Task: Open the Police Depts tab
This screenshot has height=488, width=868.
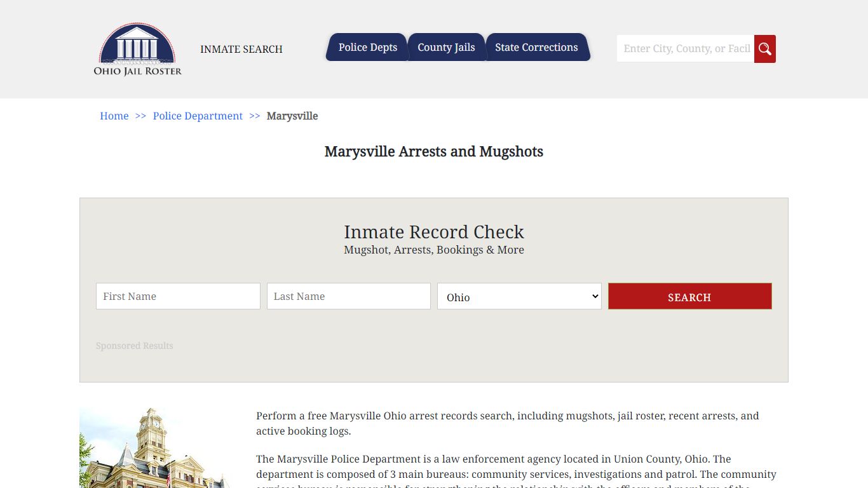Action: (x=367, y=48)
